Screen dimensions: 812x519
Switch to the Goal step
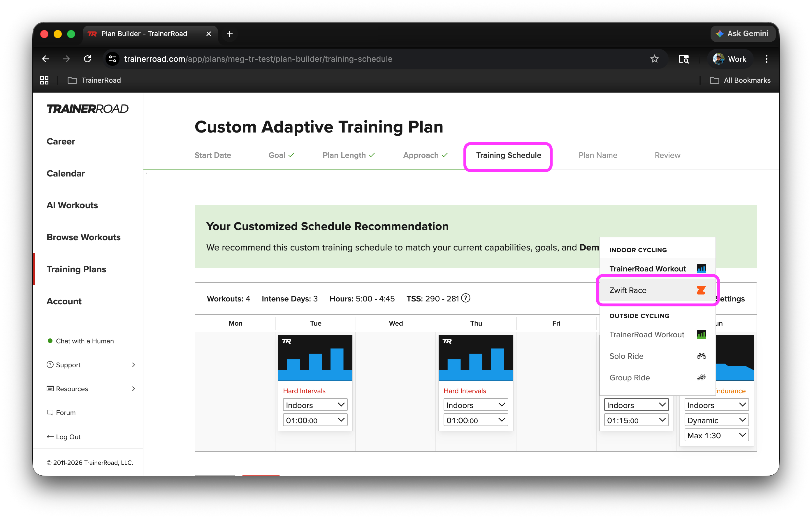[x=281, y=155]
